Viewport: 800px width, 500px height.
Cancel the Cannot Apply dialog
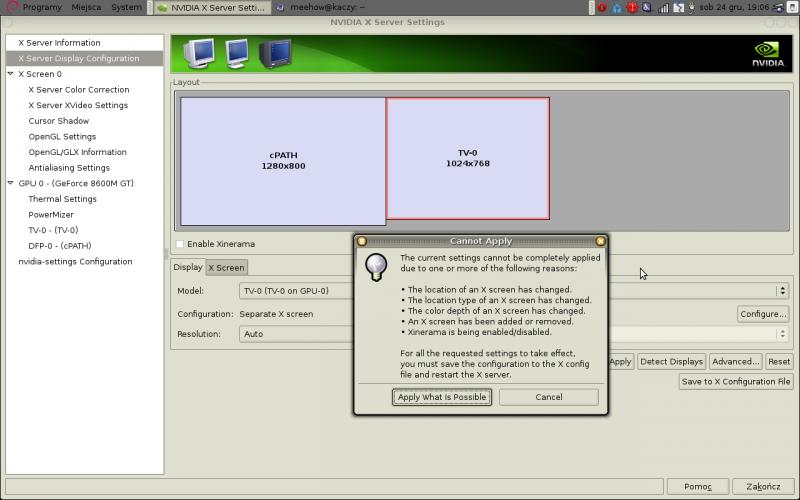(x=548, y=397)
